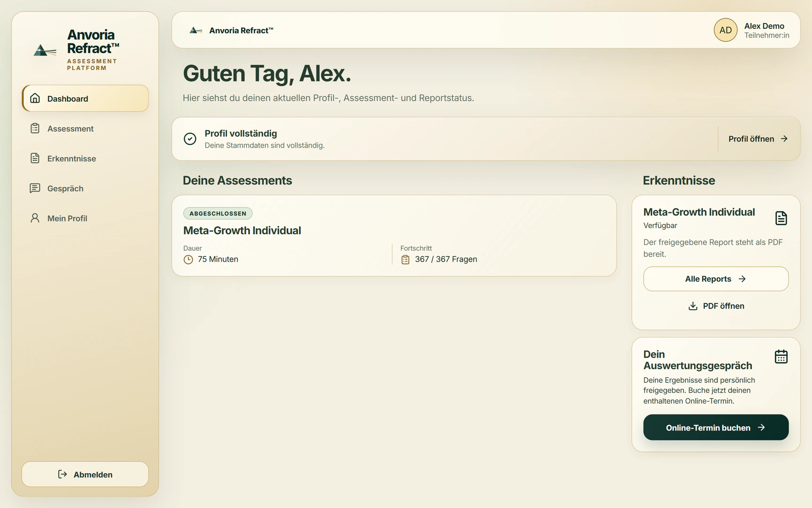Select Gespräch in the sidebar
The height and width of the screenshot is (508, 812).
pos(85,188)
